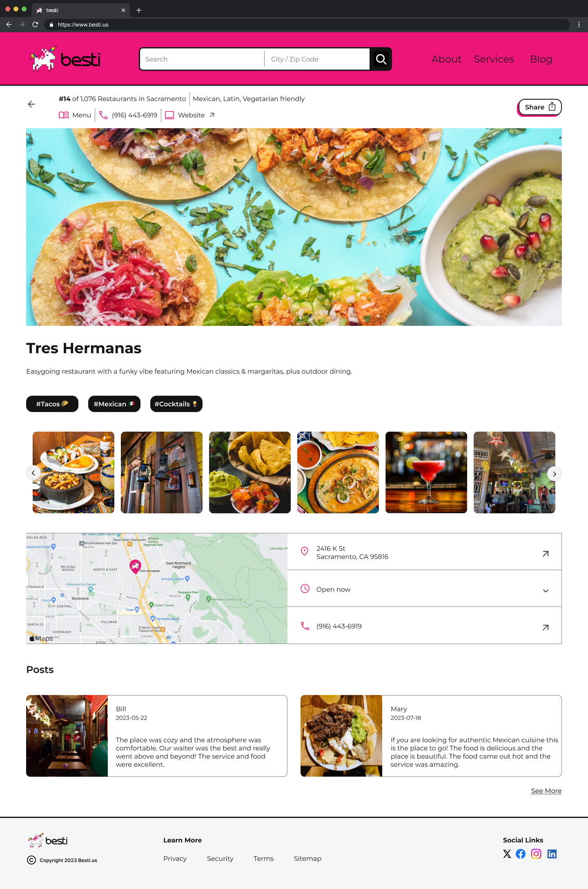This screenshot has height=889, width=588.
Task: Reload the page with browser refresh icon
Action: (x=35, y=25)
